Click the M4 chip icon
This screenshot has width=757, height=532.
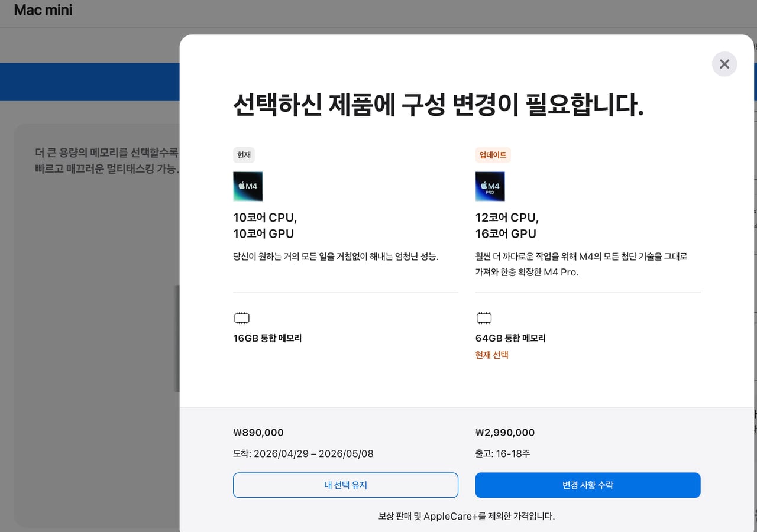tap(248, 186)
